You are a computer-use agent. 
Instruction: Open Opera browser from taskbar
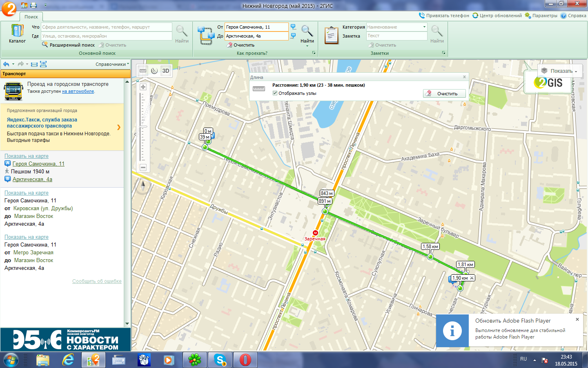[x=245, y=360]
